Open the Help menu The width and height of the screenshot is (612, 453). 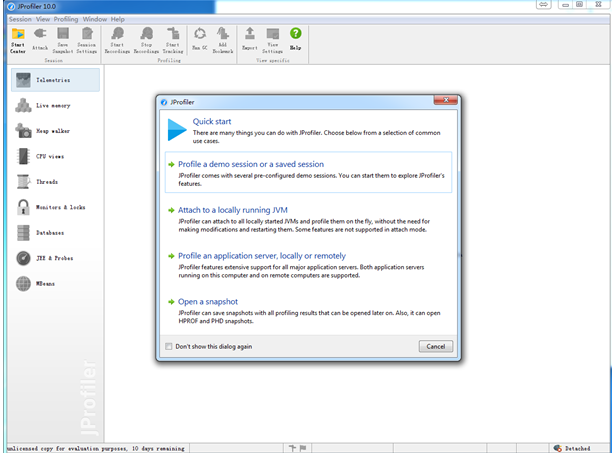117,19
